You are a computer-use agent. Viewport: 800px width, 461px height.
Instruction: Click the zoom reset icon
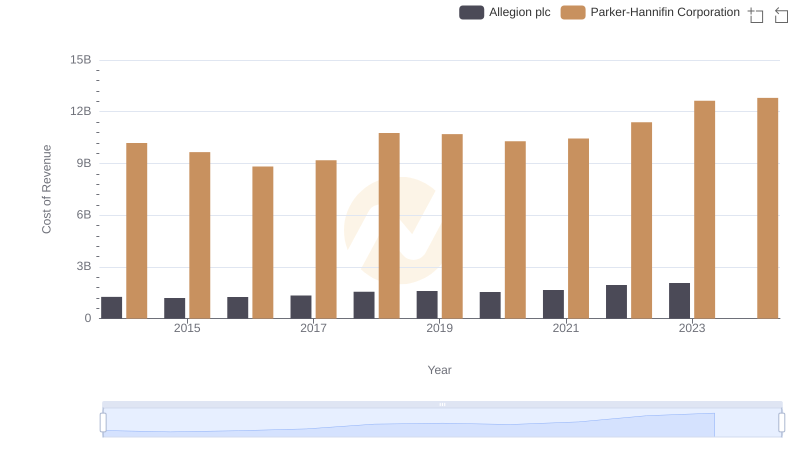point(781,15)
